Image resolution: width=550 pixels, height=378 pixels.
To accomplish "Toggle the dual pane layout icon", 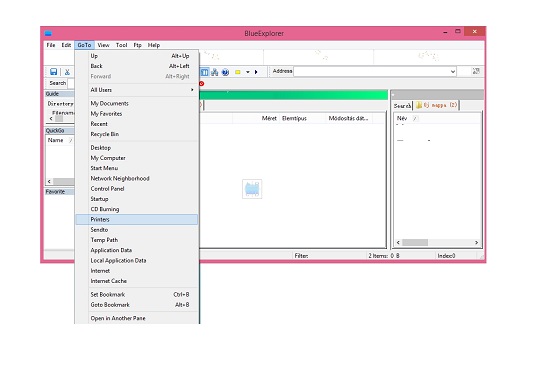I will [204, 72].
